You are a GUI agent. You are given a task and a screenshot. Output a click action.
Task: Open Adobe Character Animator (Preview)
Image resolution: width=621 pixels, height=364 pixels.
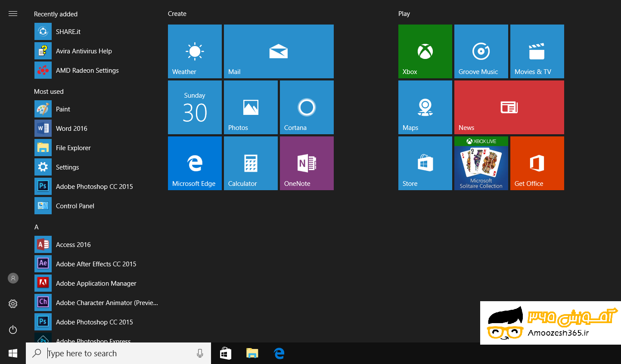tap(97, 302)
